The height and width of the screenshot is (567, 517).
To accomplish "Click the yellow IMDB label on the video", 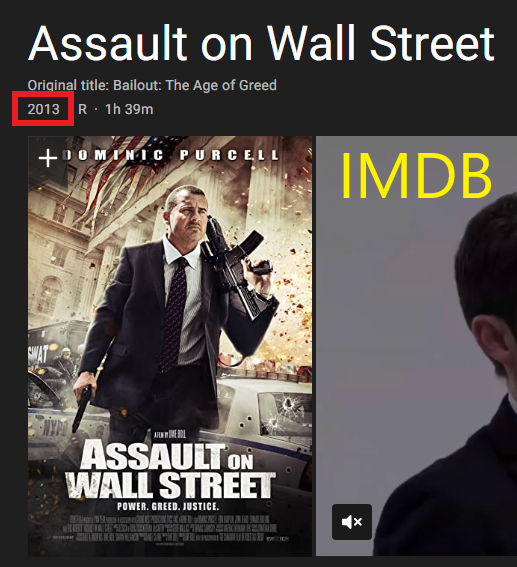I will (x=416, y=175).
